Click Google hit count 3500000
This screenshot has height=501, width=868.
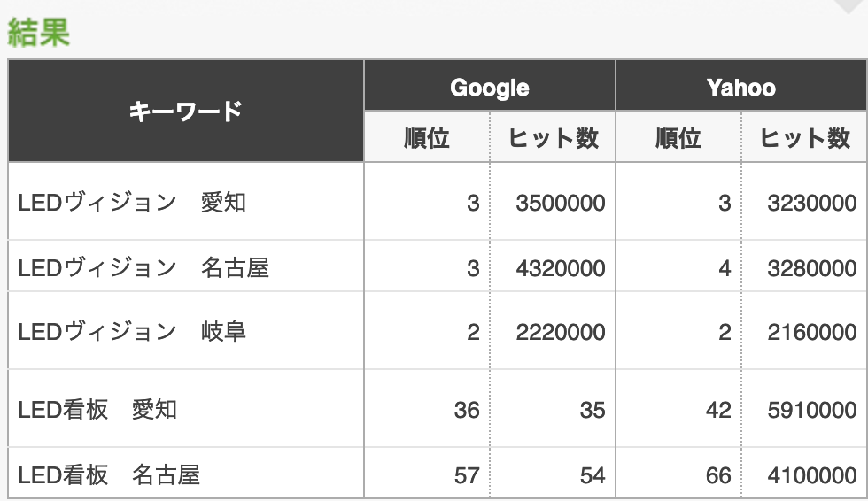coord(560,203)
